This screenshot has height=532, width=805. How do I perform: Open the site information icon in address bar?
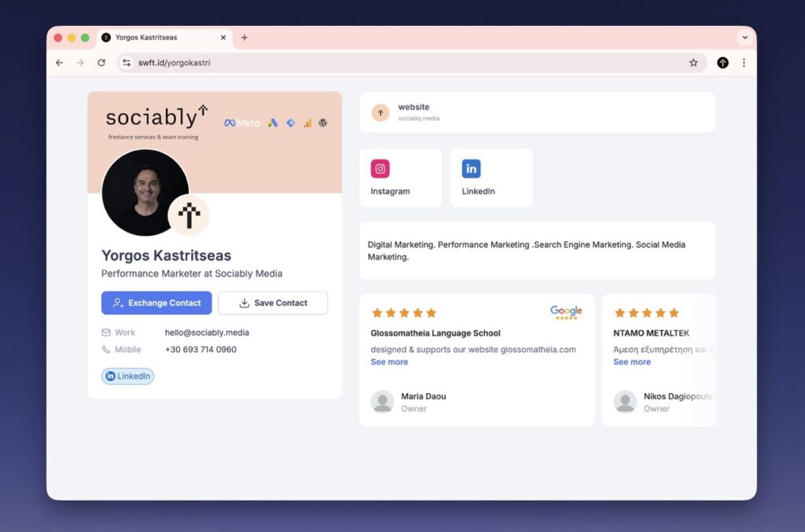pos(127,63)
